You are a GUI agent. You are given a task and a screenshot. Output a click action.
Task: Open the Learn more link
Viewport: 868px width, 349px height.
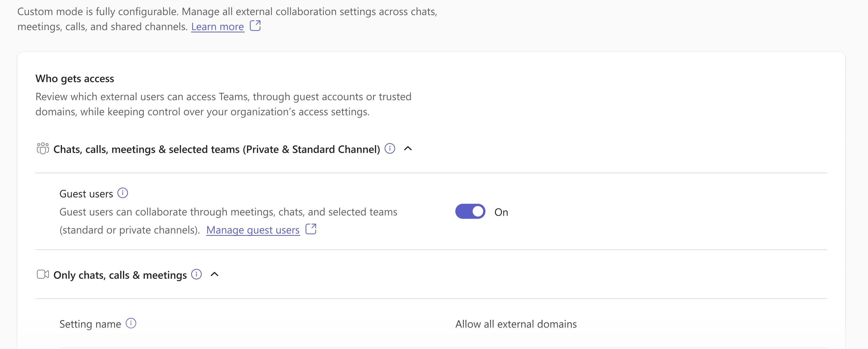coord(217,27)
